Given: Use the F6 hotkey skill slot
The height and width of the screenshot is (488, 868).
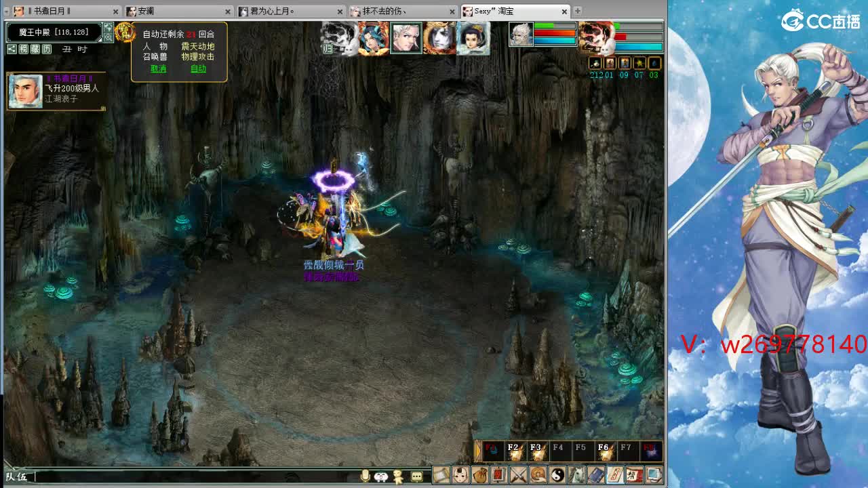Looking at the screenshot, I should point(604,451).
